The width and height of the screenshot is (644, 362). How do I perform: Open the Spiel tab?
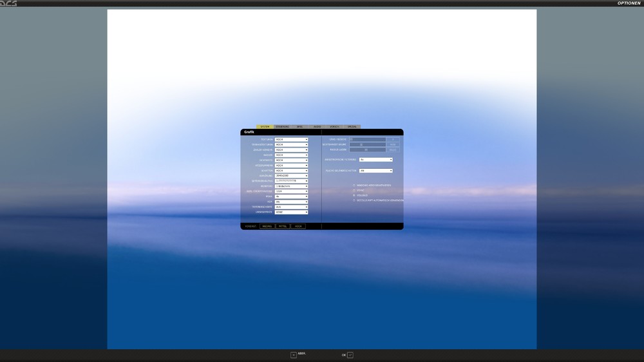point(300,126)
